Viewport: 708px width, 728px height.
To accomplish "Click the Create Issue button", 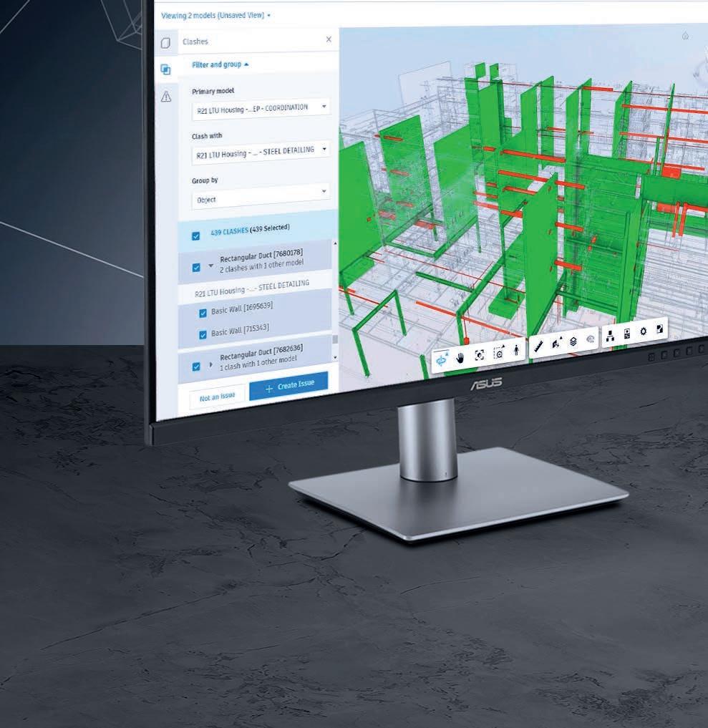I will (x=288, y=386).
